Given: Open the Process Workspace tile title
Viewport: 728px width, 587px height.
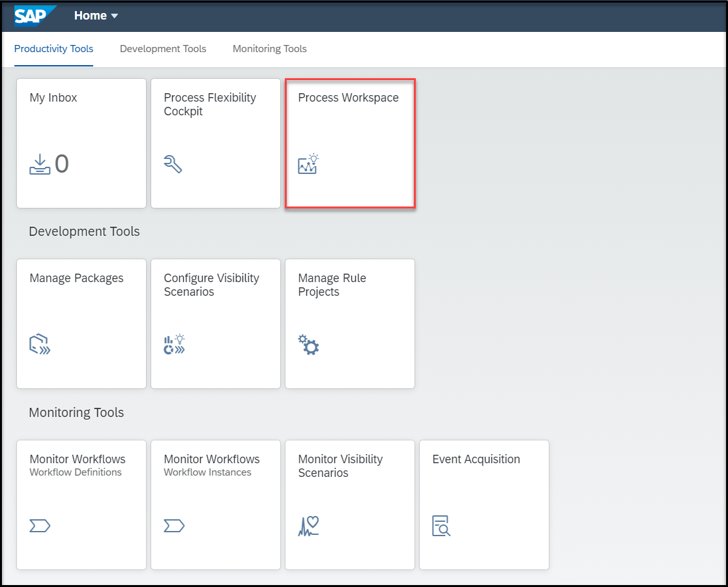Looking at the screenshot, I should click(x=348, y=98).
